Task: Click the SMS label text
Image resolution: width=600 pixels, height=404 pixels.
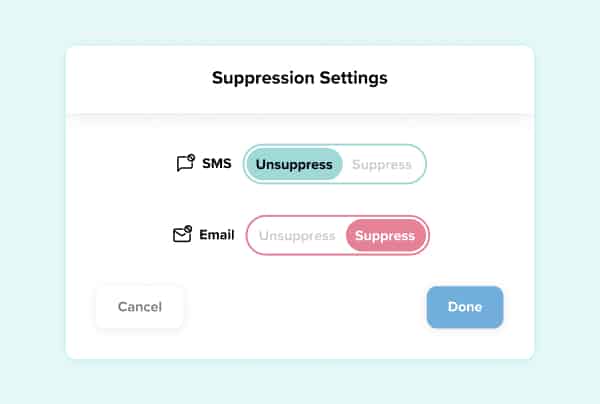Action: [x=216, y=163]
